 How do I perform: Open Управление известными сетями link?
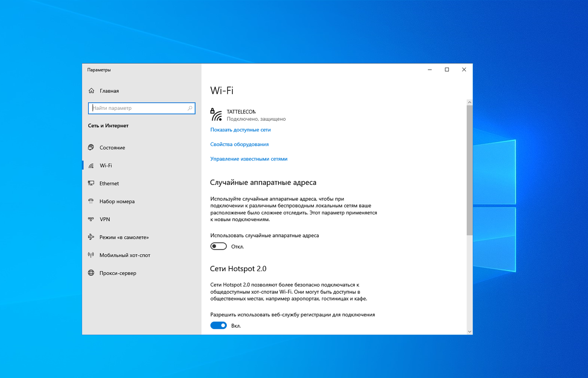(249, 159)
